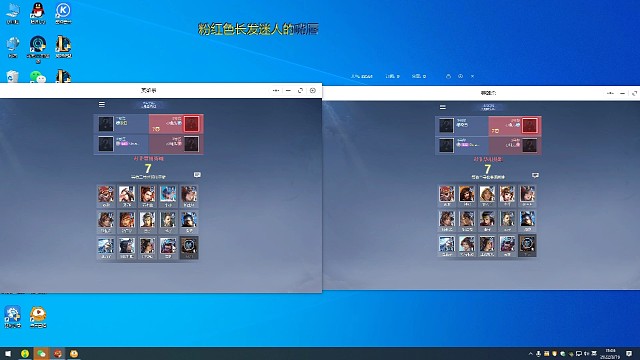Click circular icon beside lock on floating toolbar
Screen dimensions: 640x360
[x=460, y=76]
